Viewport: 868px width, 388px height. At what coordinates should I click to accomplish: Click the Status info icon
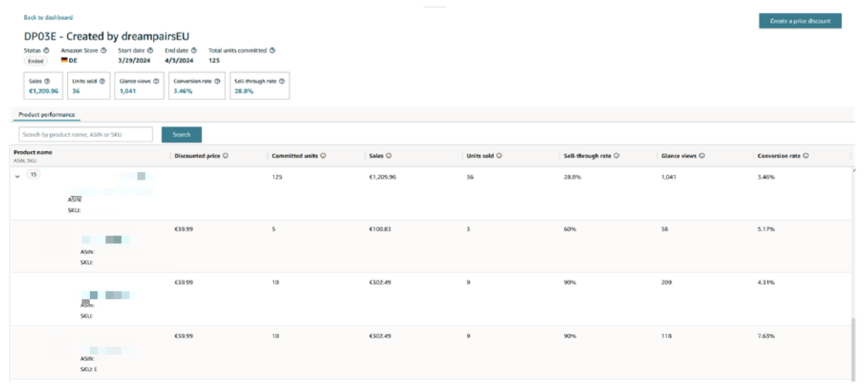(47, 50)
